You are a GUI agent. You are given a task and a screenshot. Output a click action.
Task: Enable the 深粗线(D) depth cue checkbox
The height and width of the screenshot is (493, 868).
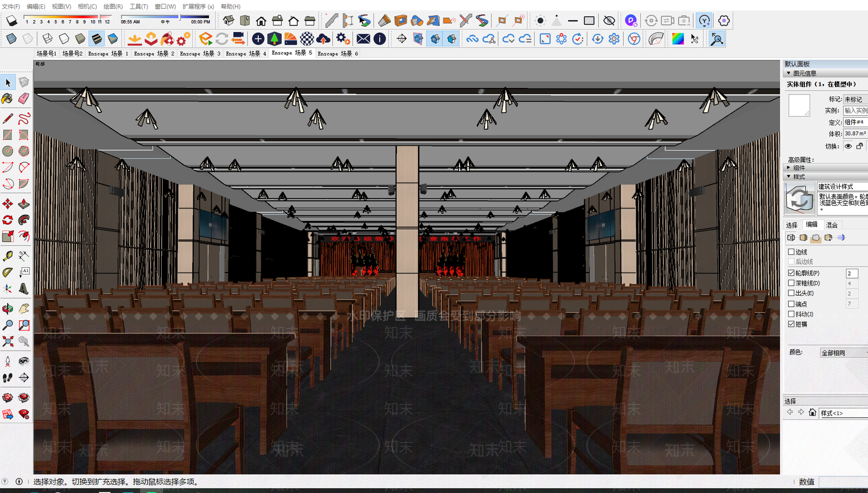pos(791,283)
